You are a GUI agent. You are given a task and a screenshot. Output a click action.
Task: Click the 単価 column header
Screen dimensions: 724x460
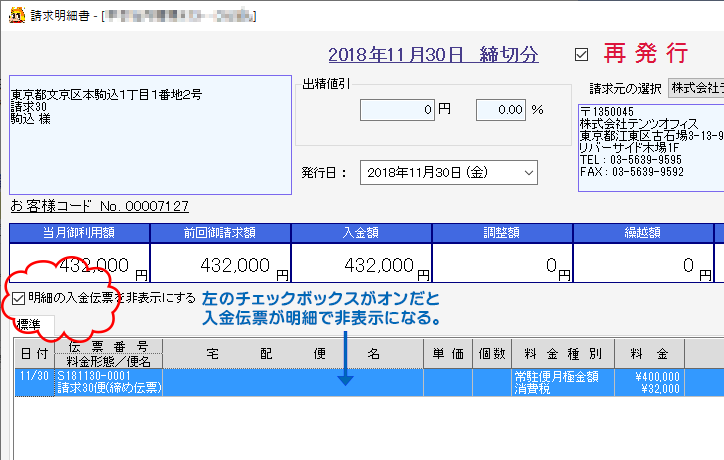point(446,353)
